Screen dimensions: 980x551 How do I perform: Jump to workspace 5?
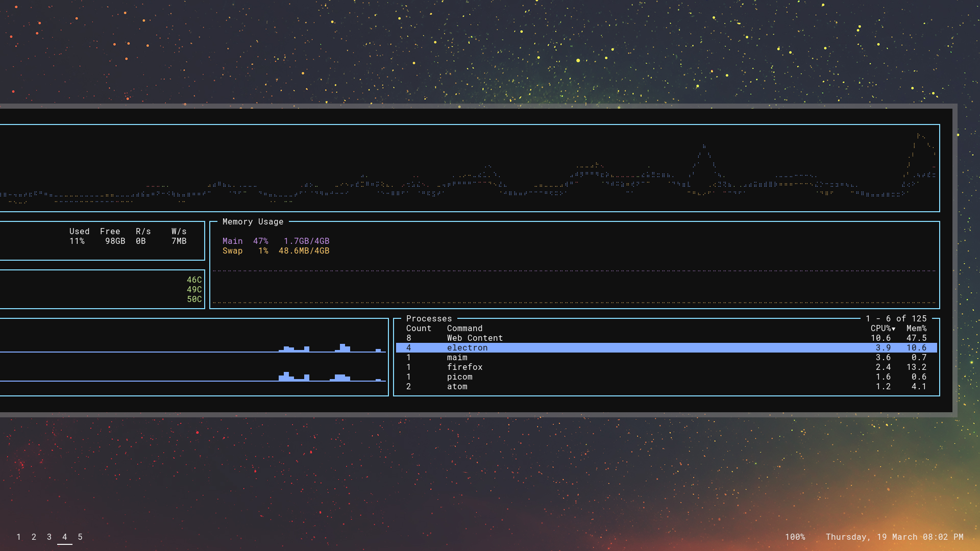(80, 537)
